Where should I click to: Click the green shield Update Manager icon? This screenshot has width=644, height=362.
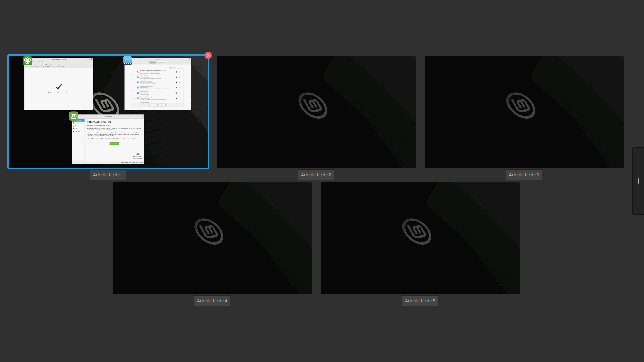28,61
